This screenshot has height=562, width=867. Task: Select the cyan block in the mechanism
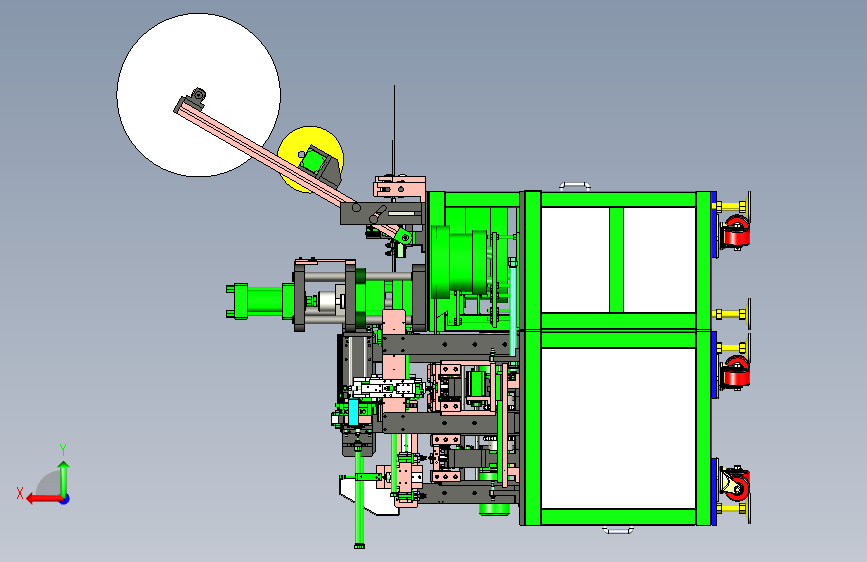click(353, 412)
